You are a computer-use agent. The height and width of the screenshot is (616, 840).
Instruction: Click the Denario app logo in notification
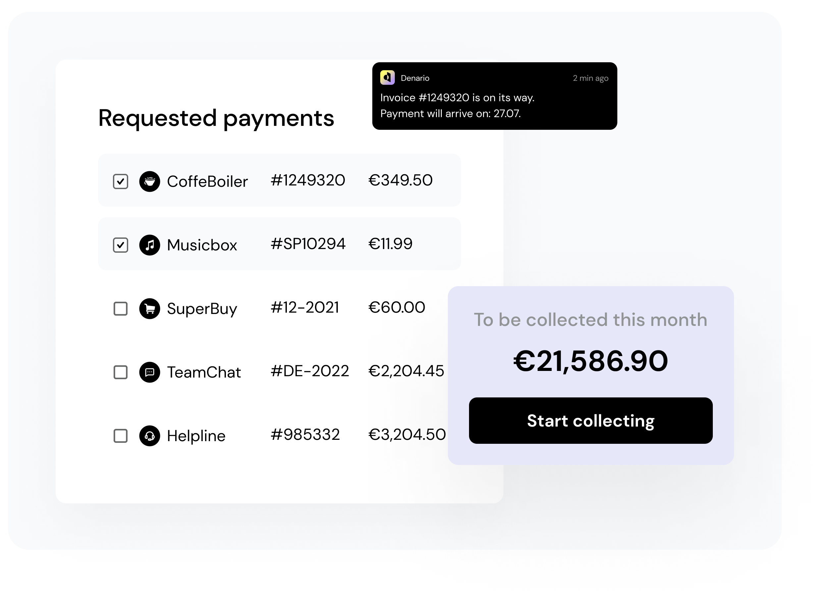coord(388,77)
